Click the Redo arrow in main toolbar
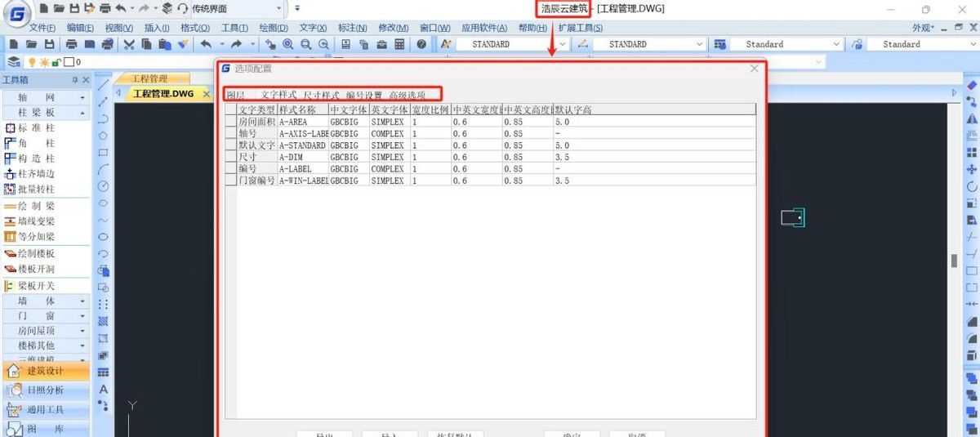This screenshot has height=437, width=980. coord(236,44)
